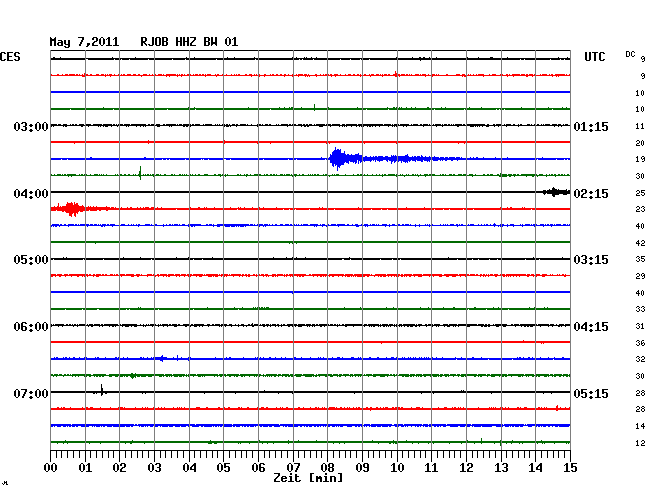650x494 pixels.
Task: Click the 05:15 UTC time label
Action: [x=591, y=393]
